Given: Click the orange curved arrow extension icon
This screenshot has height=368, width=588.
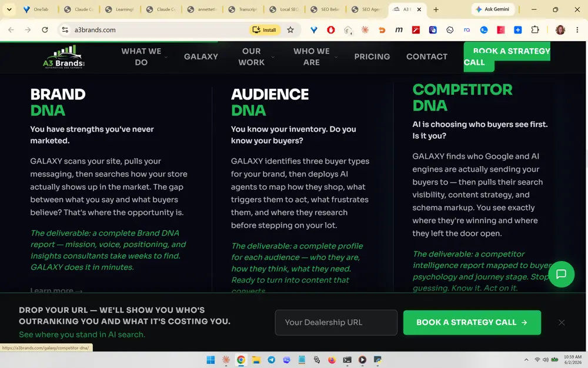Looking at the screenshot, I should coord(382,30).
